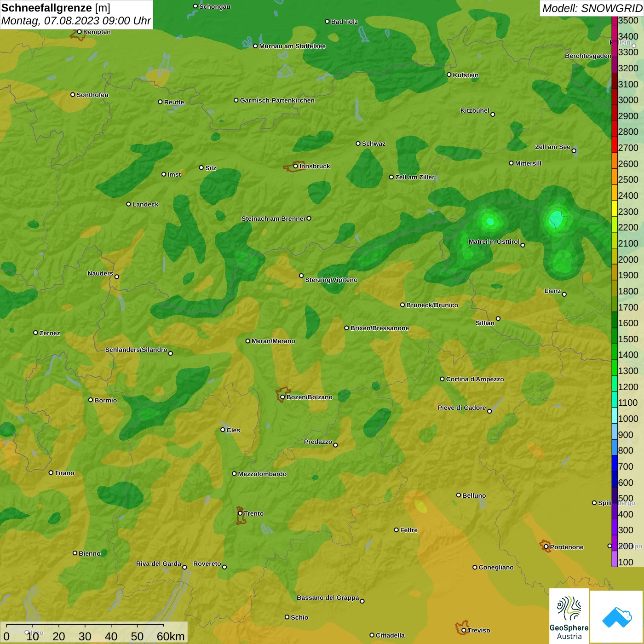Viewport: 644px width, 644px height.
Task: Select the Bozen/Bolzano city marker
Action: [282, 397]
